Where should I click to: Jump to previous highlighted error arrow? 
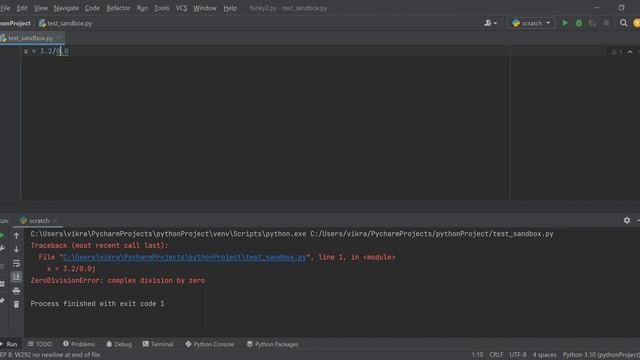tap(630, 52)
